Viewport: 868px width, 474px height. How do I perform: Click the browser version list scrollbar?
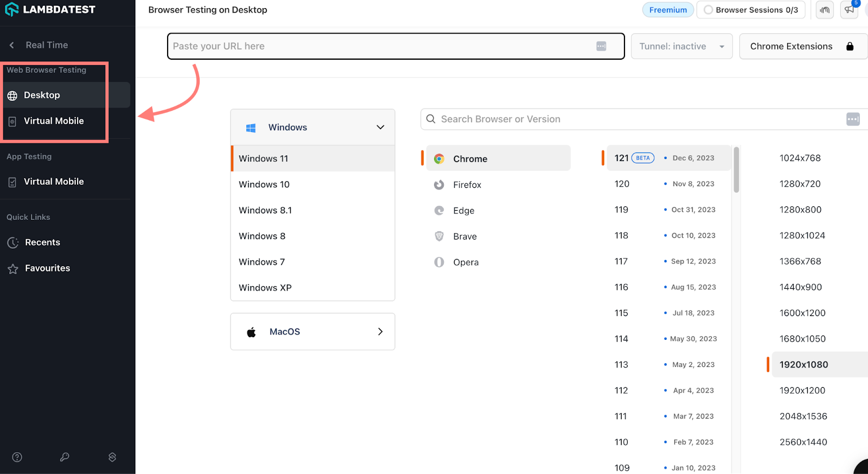coord(736,170)
